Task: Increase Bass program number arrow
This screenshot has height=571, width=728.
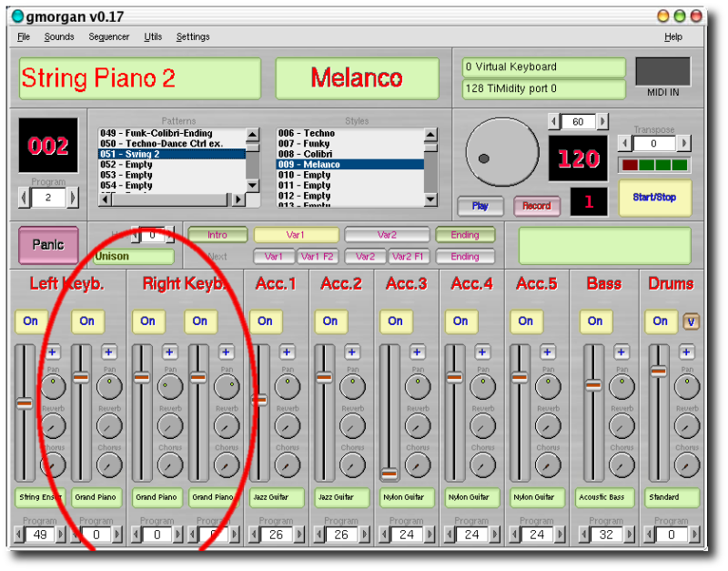Action: (629, 535)
